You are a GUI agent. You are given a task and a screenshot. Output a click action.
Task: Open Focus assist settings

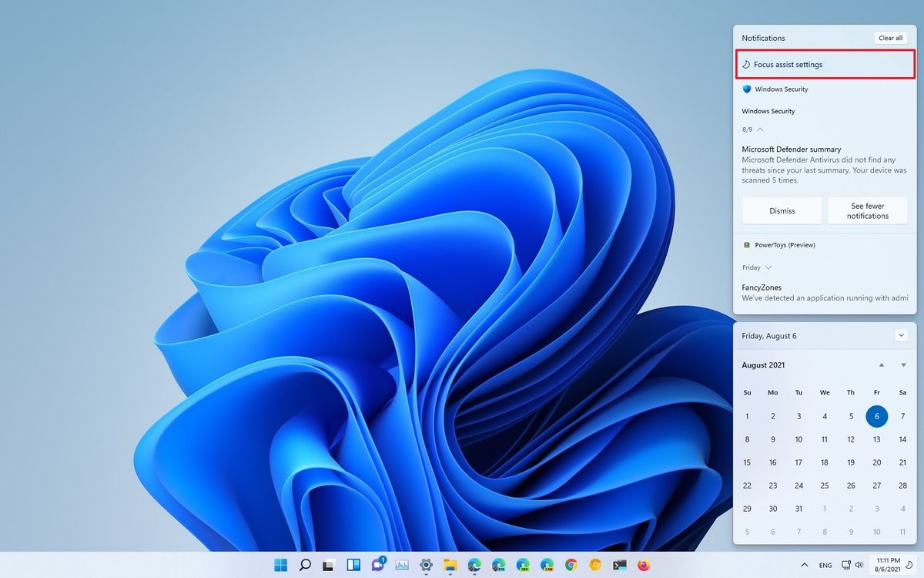pos(787,64)
